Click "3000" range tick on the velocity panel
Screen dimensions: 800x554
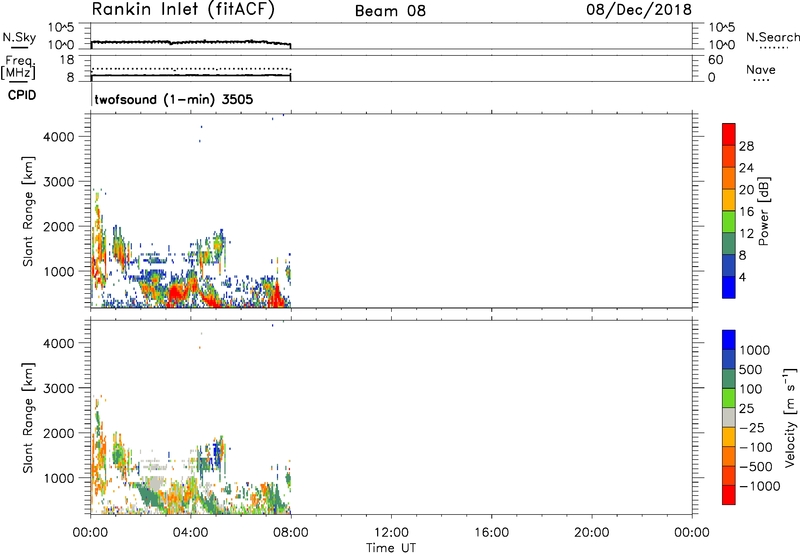click(x=58, y=388)
